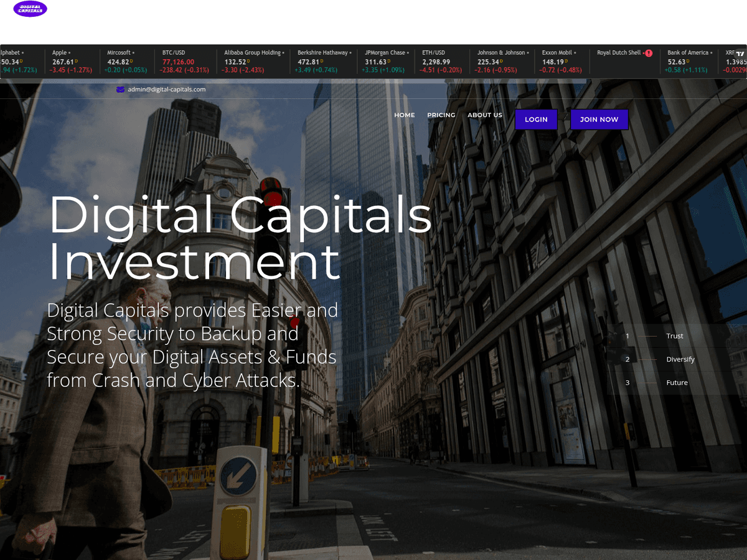Click Alibaba change −3.30 (−2.43%)
Viewport: 747px width, 560px height.
tap(244, 70)
